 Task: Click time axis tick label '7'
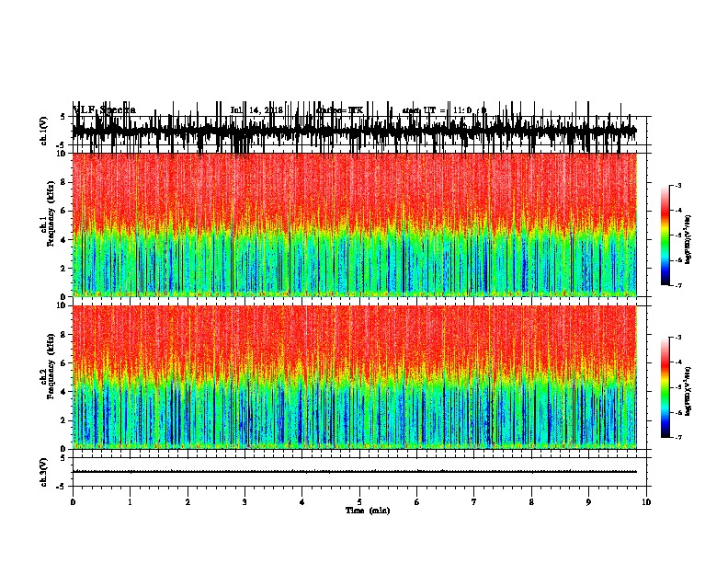(474, 502)
